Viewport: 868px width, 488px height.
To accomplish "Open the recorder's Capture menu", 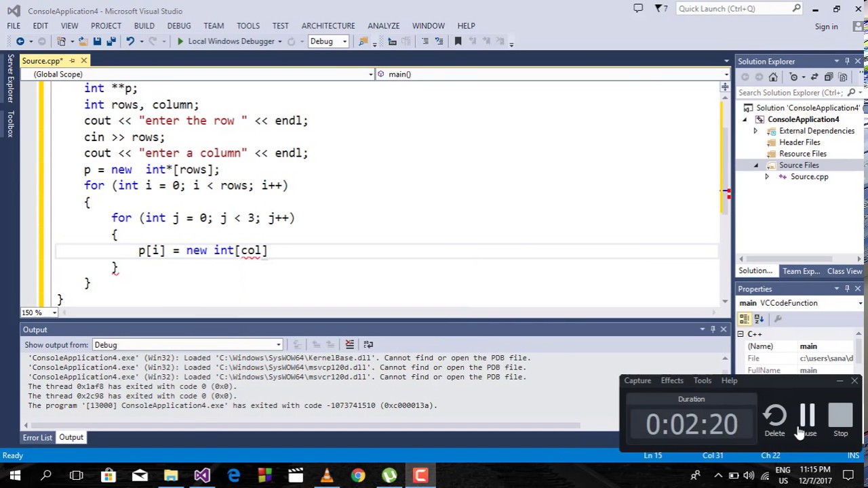I will (637, 381).
